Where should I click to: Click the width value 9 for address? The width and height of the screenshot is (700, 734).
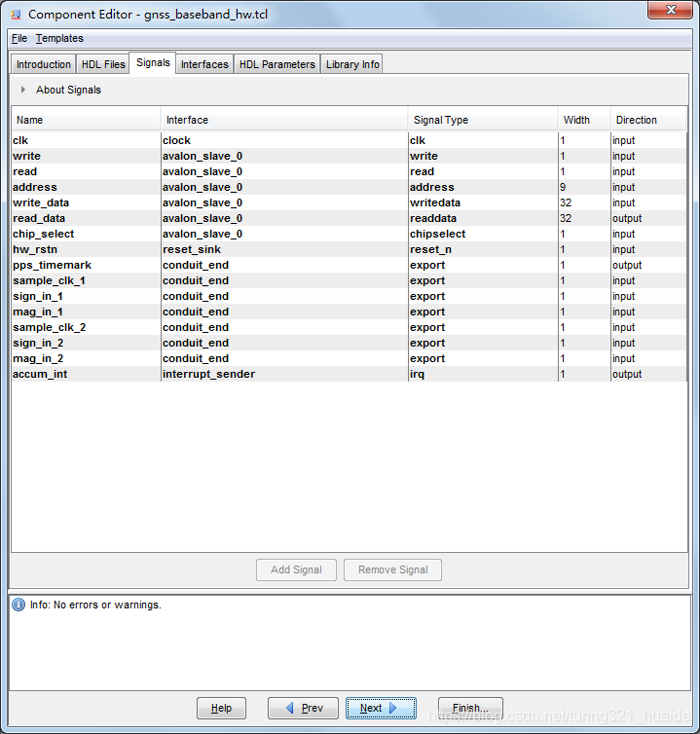point(584,187)
